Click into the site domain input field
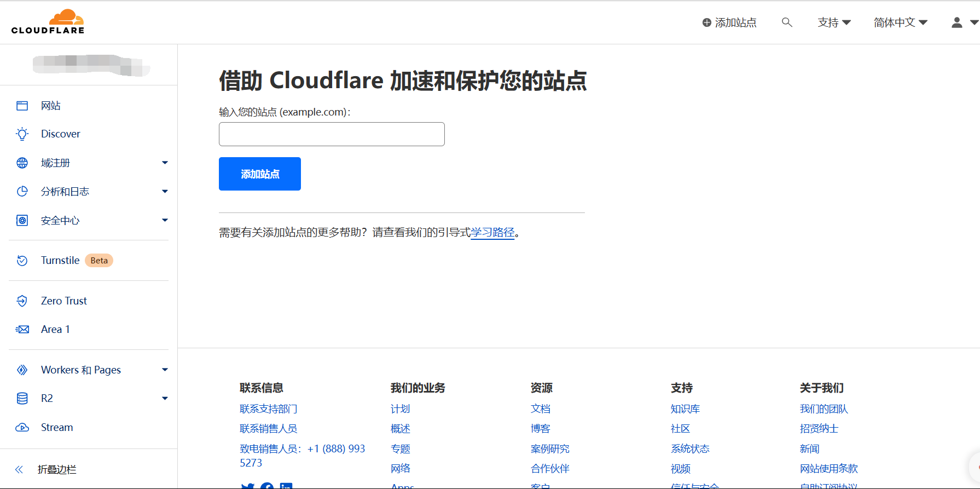The image size is (980, 489). pos(332,134)
